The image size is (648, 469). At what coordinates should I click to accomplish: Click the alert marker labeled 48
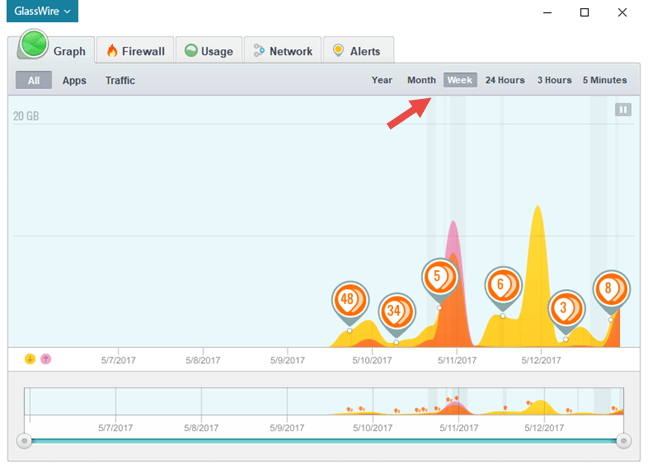tap(350, 301)
